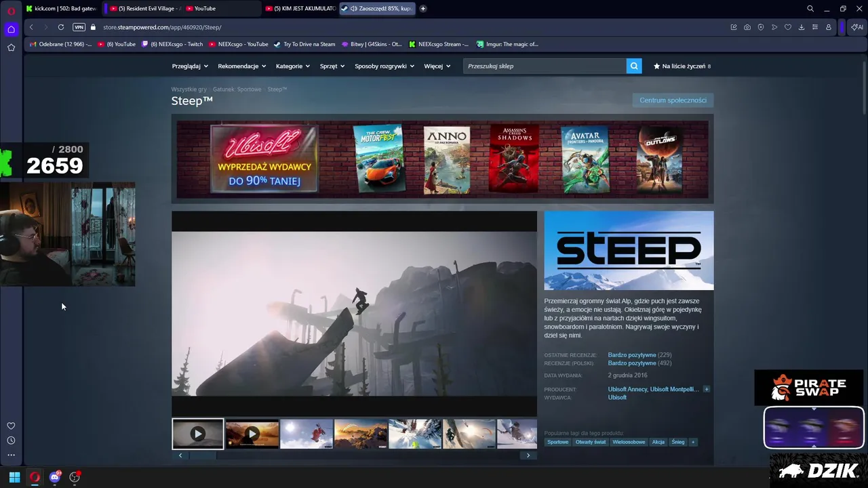868x488 pixels.
Task: Open history clock icon in sidebar
Action: [11, 441]
